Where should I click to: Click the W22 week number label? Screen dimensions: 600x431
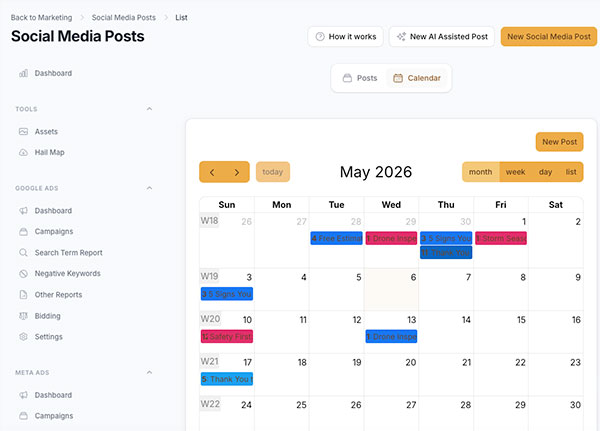(210, 404)
